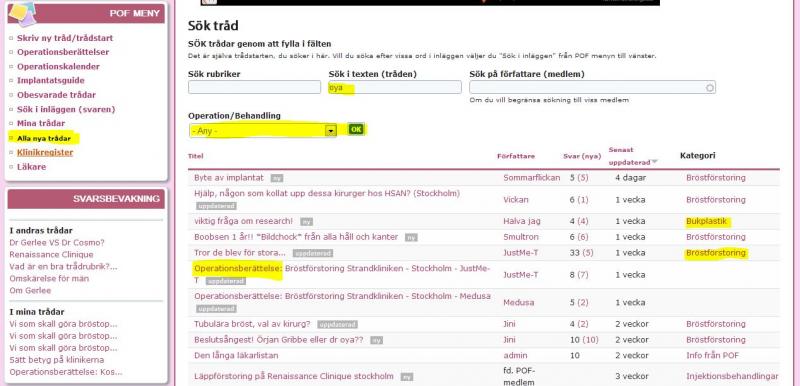Open thread 'Byte av implantat'
The width and height of the screenshot is (800, 386).
(x=229, y=177)
